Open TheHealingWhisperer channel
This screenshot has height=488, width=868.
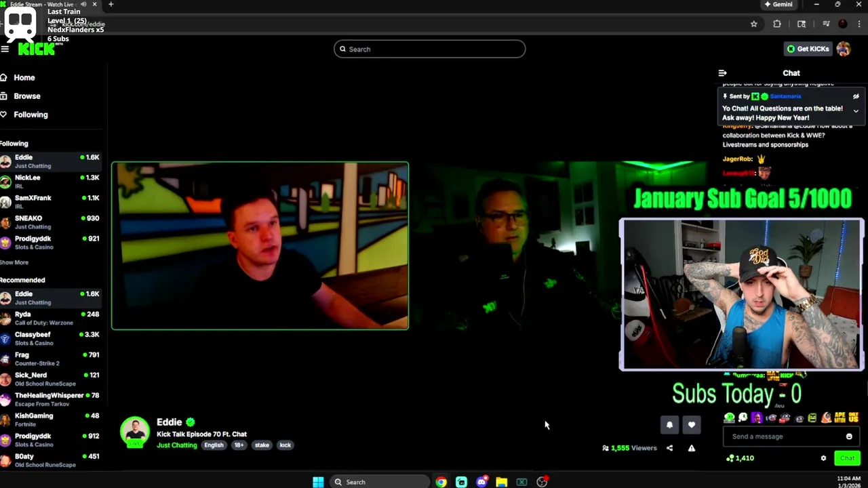51,399
